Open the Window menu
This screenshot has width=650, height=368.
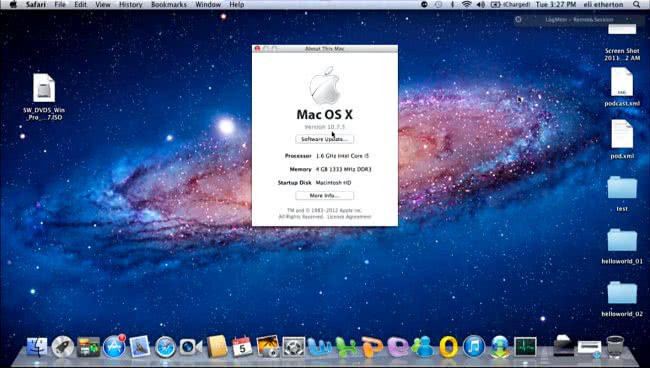click(208, 5)
